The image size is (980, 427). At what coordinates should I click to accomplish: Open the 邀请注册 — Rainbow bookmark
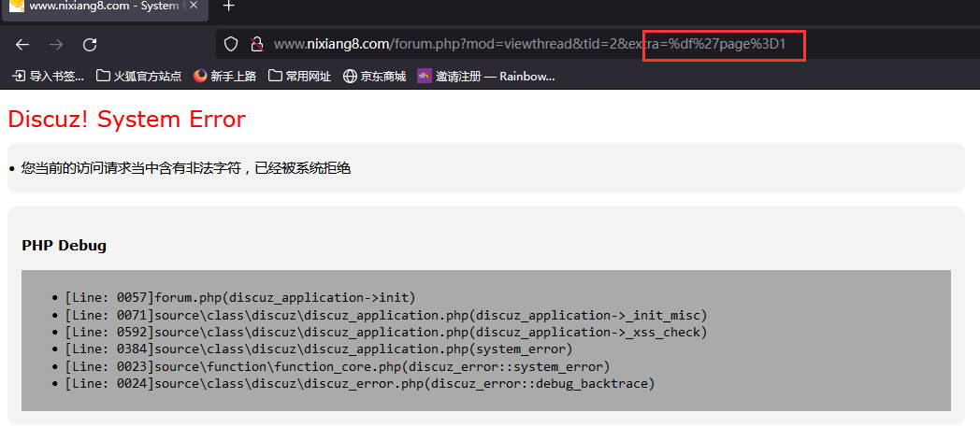click(486, 77)
